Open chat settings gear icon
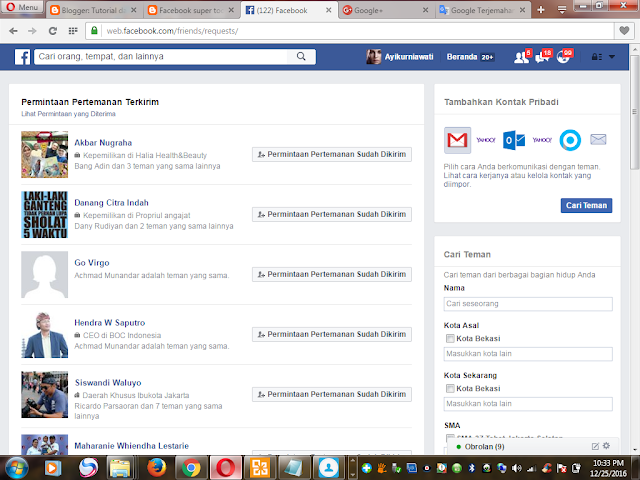Image resolution: width=640 pixels, height=480 pixels. (607, 446)
